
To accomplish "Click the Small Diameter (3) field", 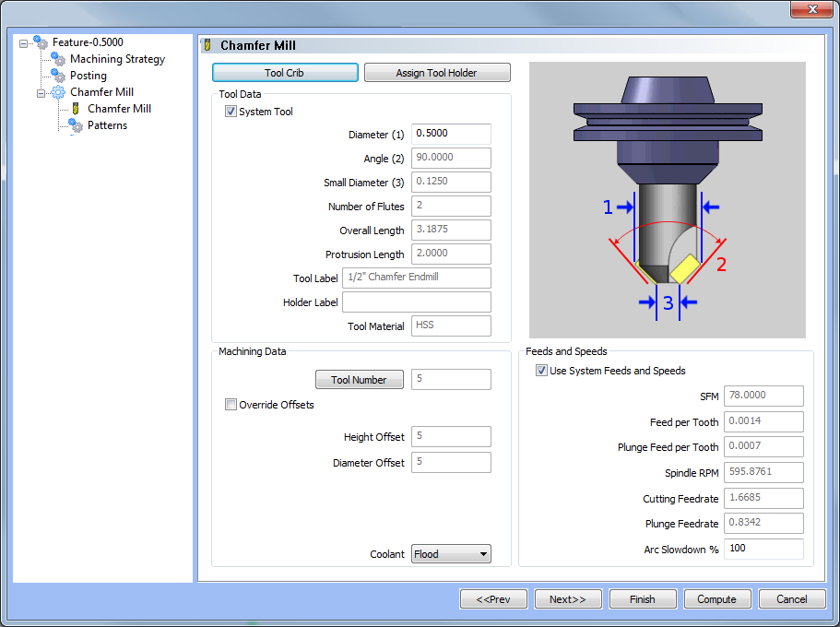I will 451,182.
